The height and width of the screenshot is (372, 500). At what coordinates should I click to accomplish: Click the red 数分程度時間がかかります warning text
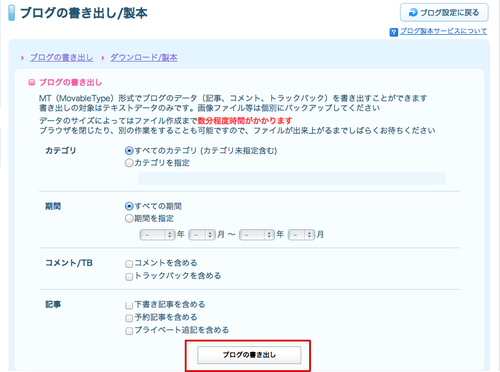point(245,121)
